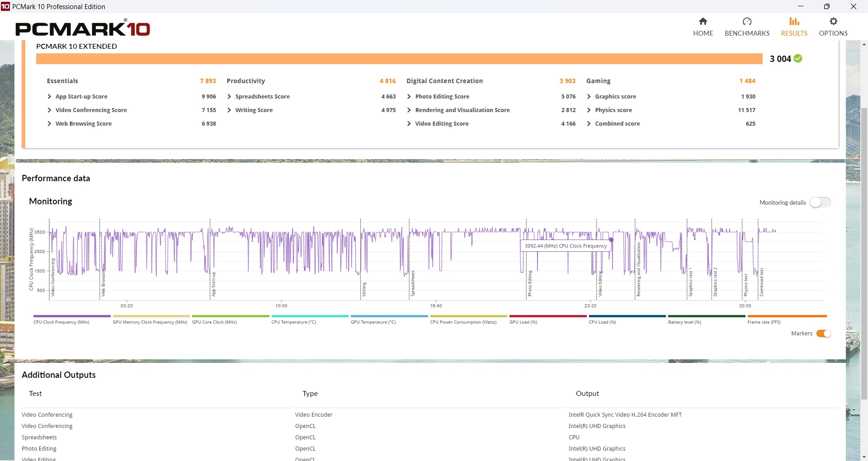Image resolution: width=868 pixels, height=461 pixels.
Task: Click the vertical scrollbar down arrow
Action: pos(864,457)
